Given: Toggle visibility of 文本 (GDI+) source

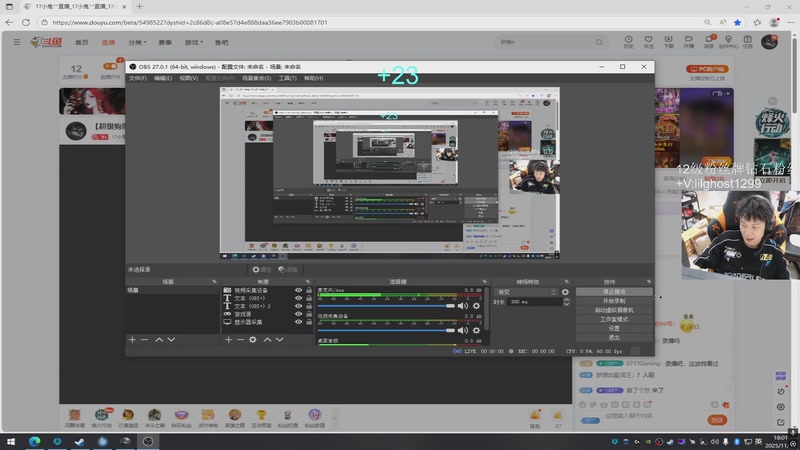Looking at the screenshot, I should [x=298, y=298].
